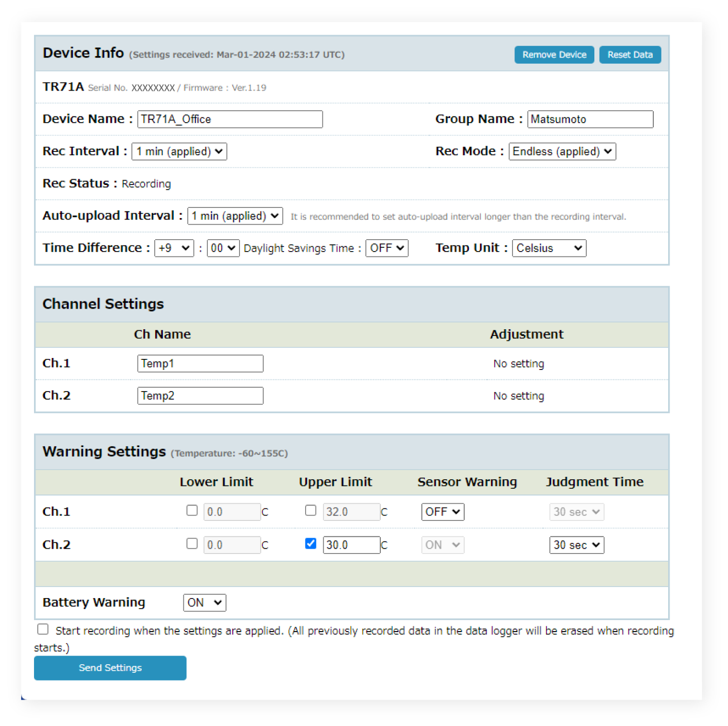
Task: Click the Firmware Ver.1.19 text
Action: pyautogui.click(x=225, y=88)
